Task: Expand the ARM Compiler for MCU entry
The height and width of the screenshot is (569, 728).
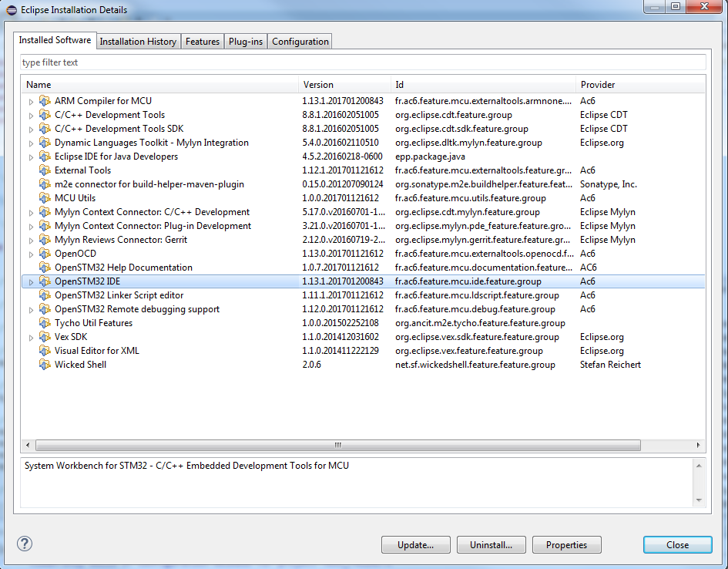Action: (31, 101)
